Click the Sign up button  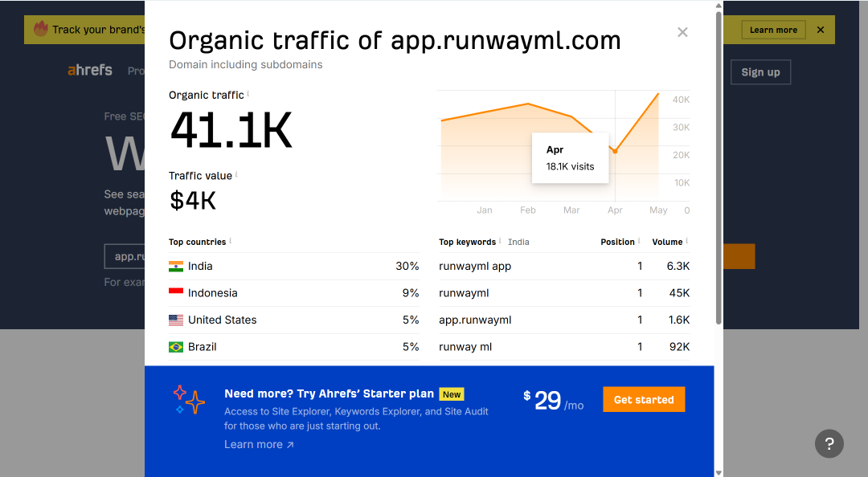pos(760,72)
